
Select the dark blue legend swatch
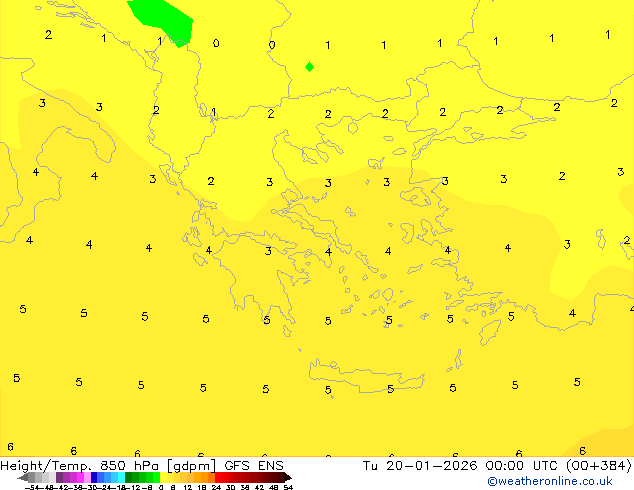pos(94,477)
